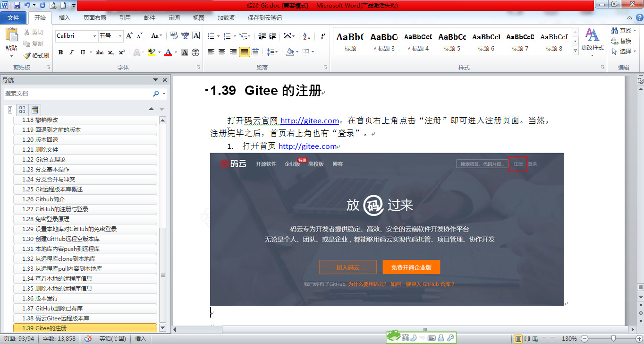This screenshot has width=644, height=344.
Task: Apply distributed alignment
Action: [x=255, y=52]
